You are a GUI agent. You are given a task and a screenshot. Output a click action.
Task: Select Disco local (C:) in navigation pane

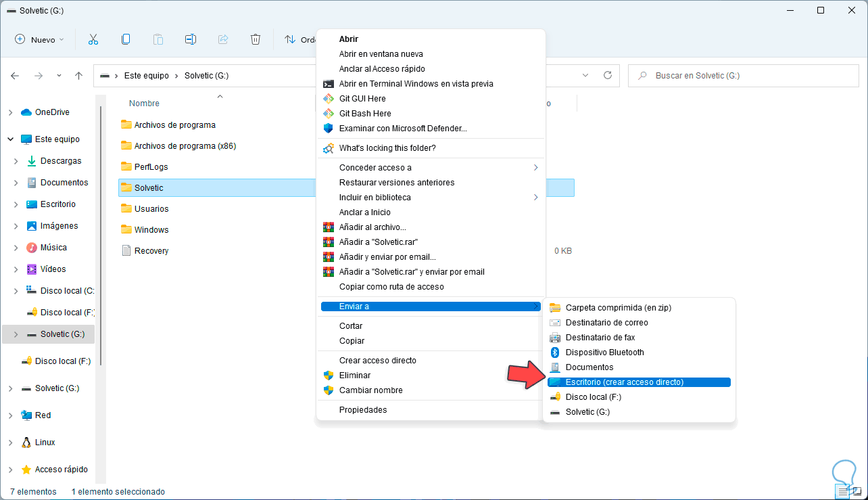(x=67, y=291)
